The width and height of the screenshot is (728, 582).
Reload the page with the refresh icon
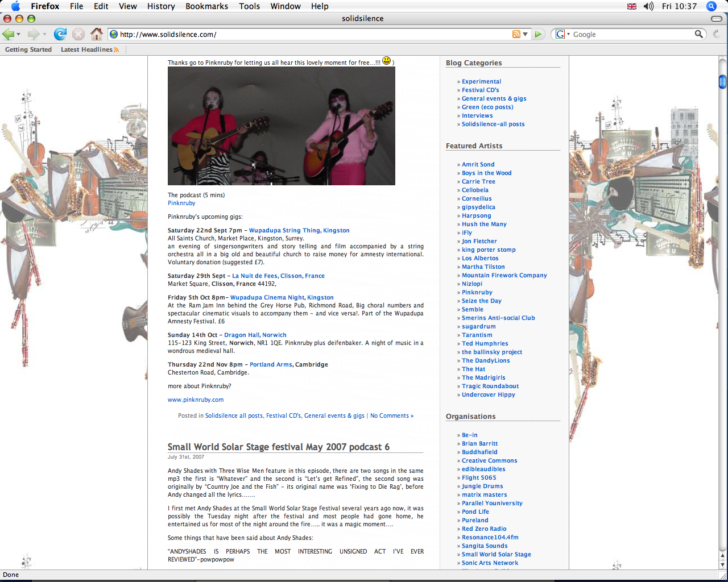coord(60,34)
